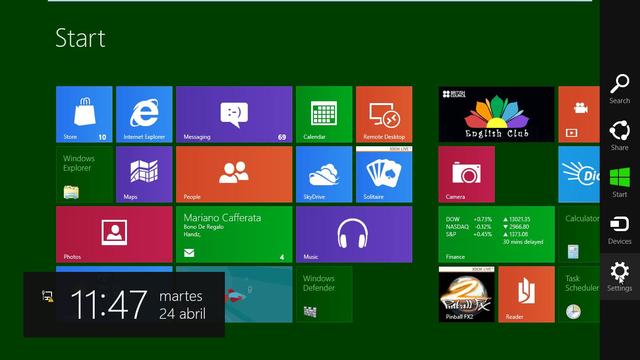The height and width of the screenshot is (360, 640).
Task: Click the Start charm
Action: (x=620, y=182)
